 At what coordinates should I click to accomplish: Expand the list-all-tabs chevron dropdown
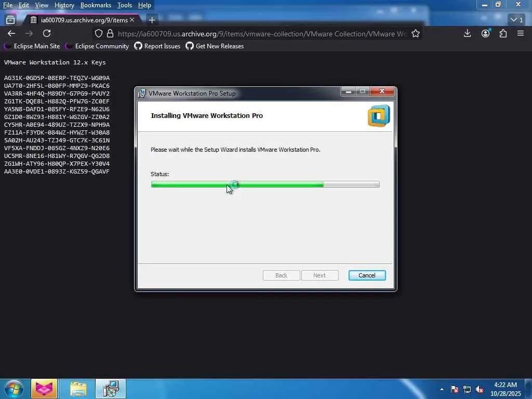coord(517,20)
